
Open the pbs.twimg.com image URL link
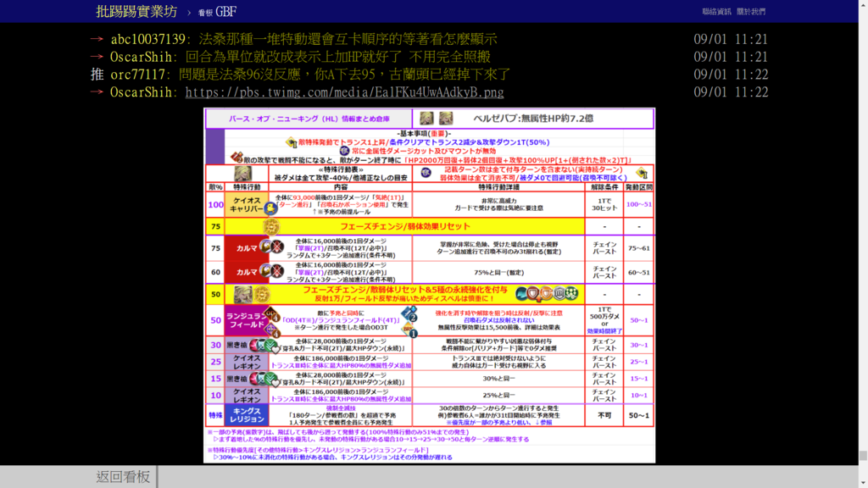point(344,91)
